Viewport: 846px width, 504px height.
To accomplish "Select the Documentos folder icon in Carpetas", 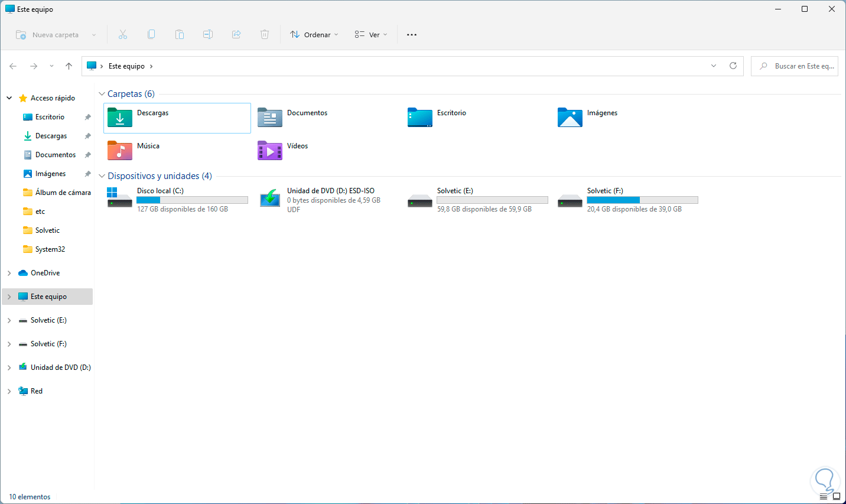I will [x=270, y=118].
